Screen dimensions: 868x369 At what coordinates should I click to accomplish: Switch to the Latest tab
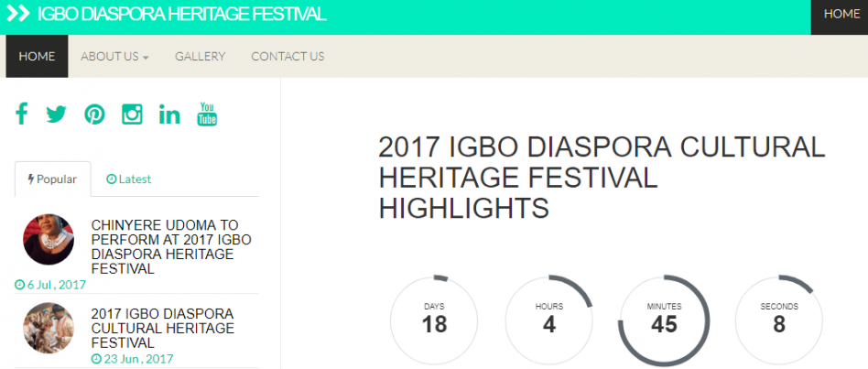128,179
